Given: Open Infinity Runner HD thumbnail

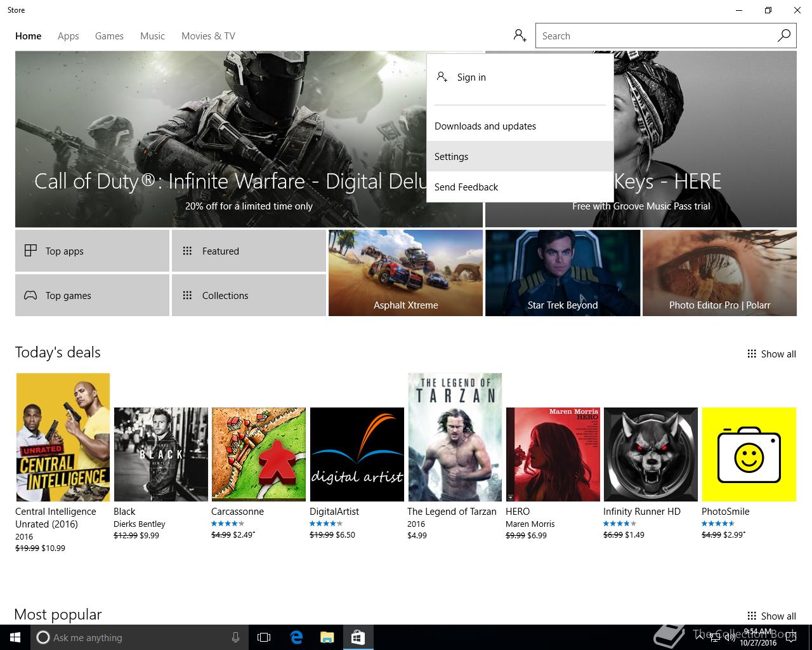Looking at the screenshot, I should click(651, 454).
